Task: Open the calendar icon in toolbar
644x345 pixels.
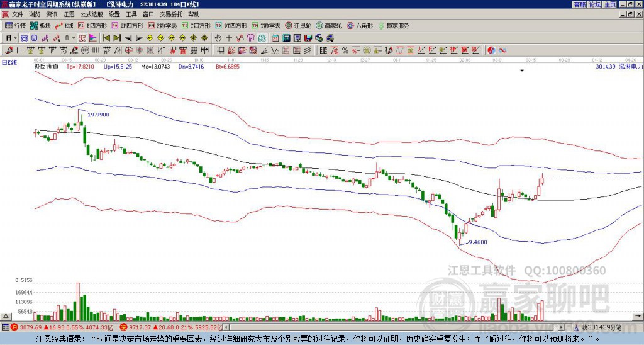Action: point(275,38)
